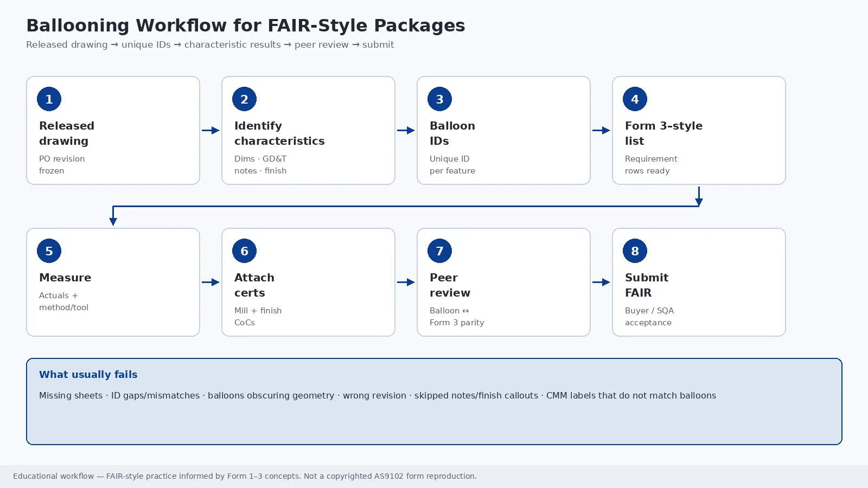
Task: Click the "Unique ID per feature" description
Action: pos(452,165)
